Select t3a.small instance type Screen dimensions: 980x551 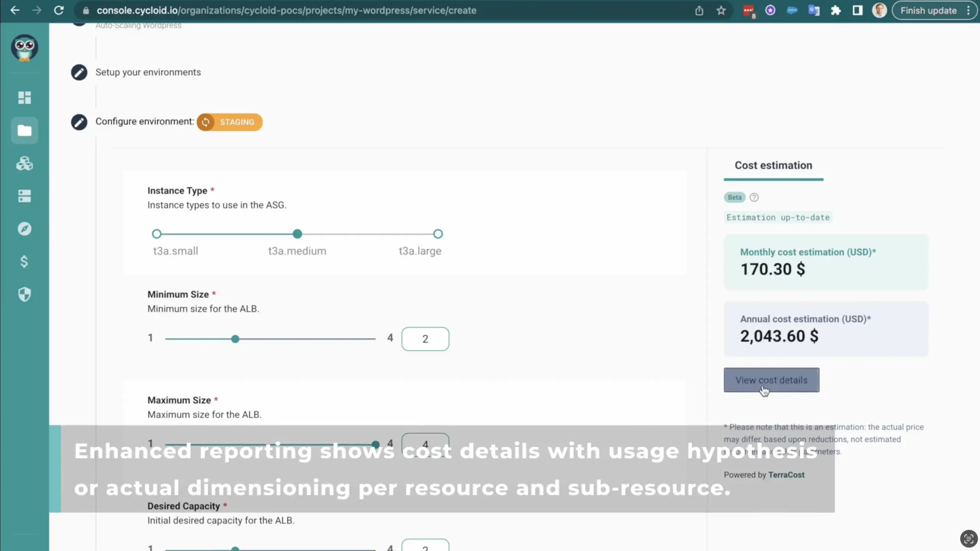point(157,234)
